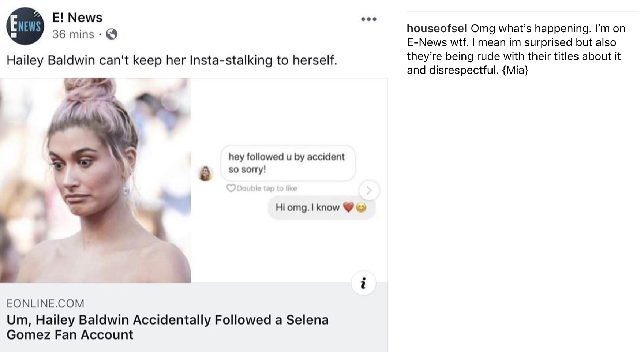
Task: Click the small sender avatar beside message
Action: click(206, 173)
